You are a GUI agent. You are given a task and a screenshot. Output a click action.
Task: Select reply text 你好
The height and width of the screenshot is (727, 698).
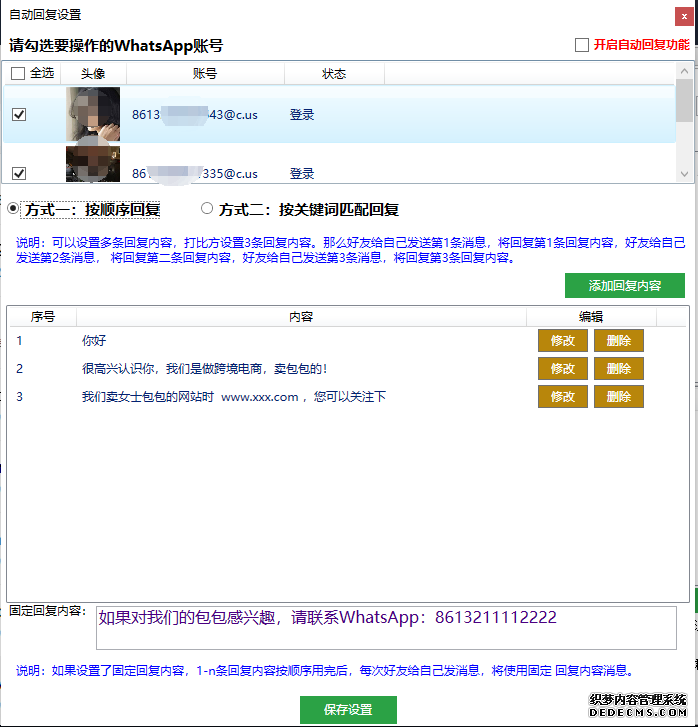tap(94, 341)
